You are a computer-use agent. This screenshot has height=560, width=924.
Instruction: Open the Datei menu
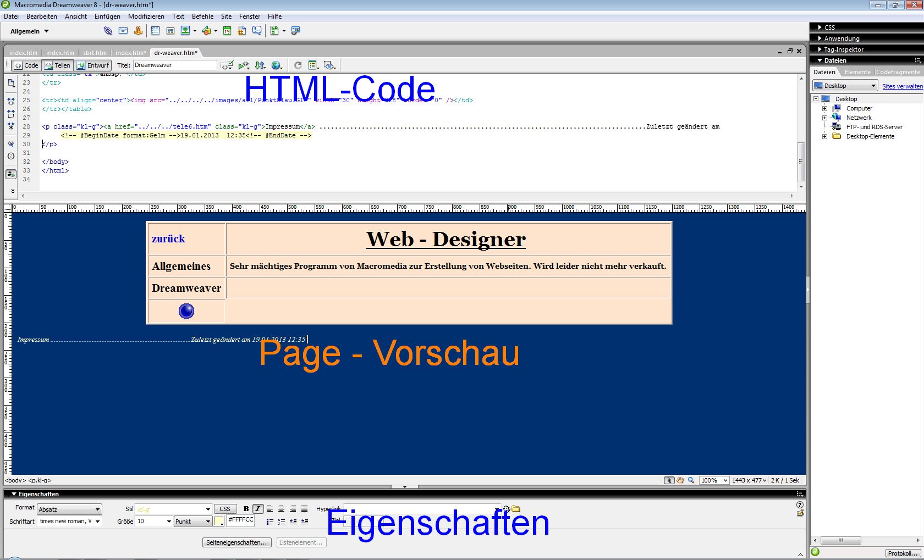(x=11, y=16)
